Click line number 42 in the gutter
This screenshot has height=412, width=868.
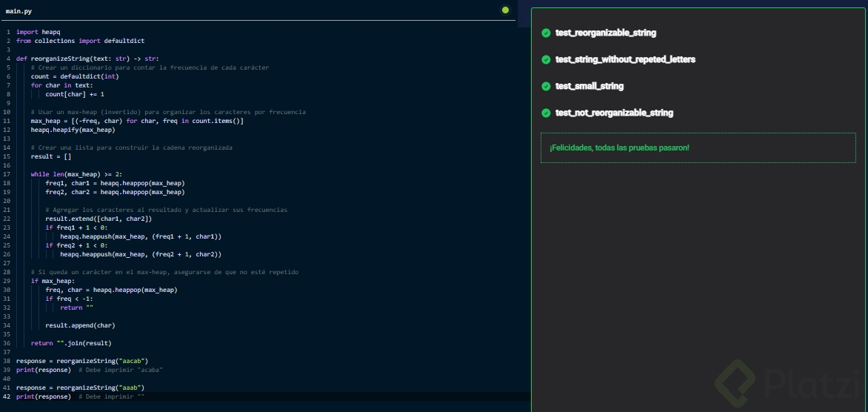7,396
